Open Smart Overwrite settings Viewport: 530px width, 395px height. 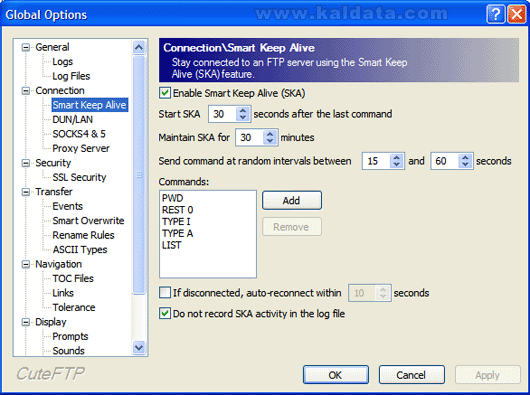[x=89, y=221]
